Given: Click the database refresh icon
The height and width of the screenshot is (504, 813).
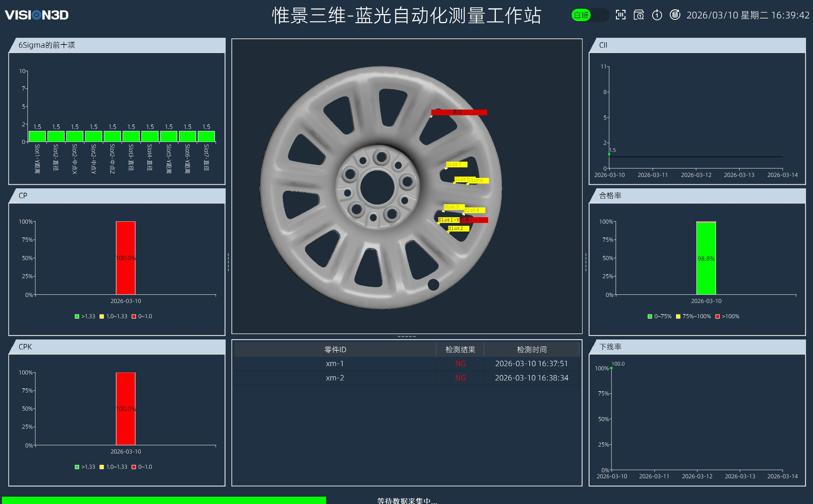Looking at the screenshot, I should tap(675, 15).
